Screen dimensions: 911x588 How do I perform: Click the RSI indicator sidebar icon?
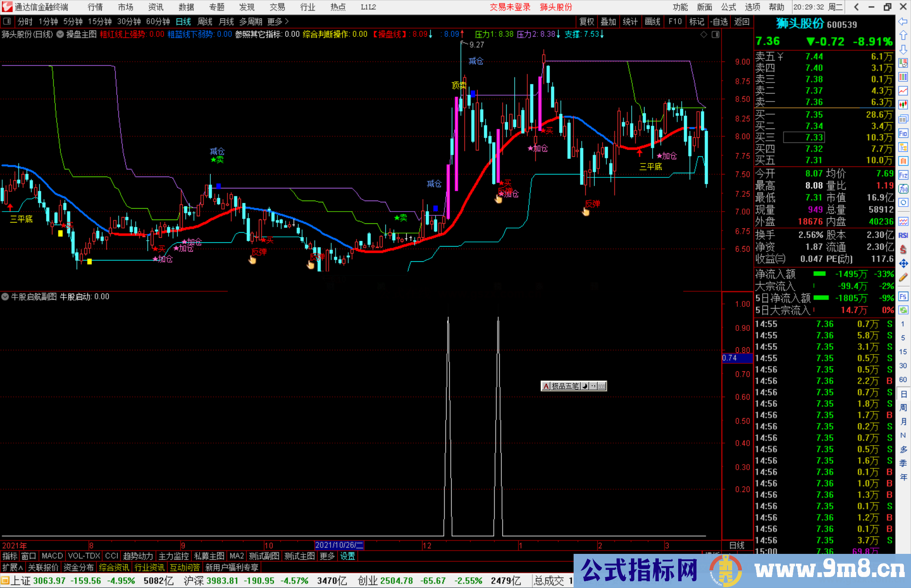tap(903, 235)
